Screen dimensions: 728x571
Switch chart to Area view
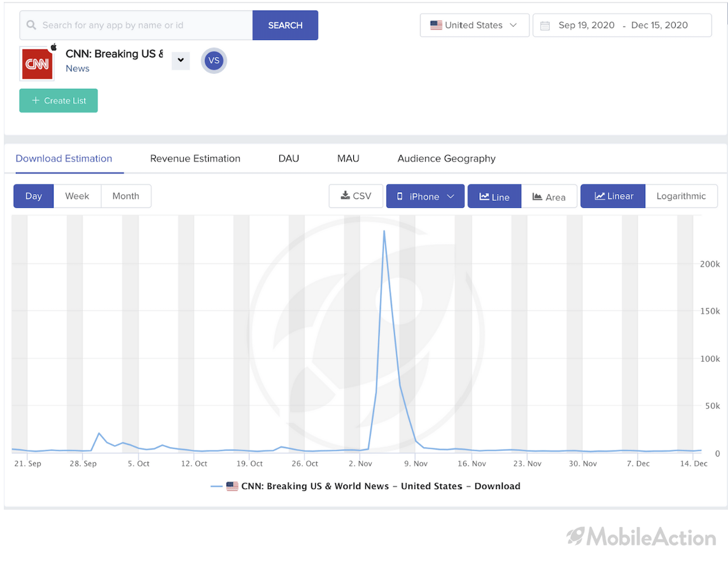coord(549,196)
